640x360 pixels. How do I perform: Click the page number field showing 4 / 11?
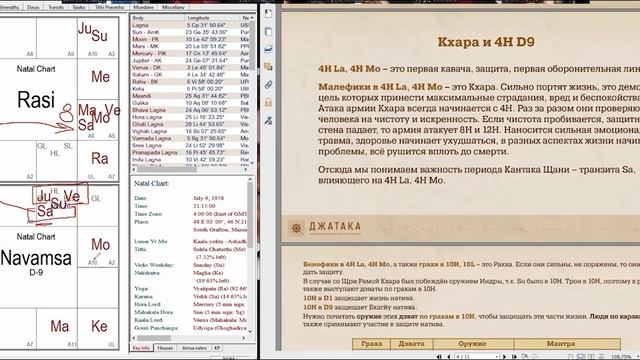click(476, 357)
